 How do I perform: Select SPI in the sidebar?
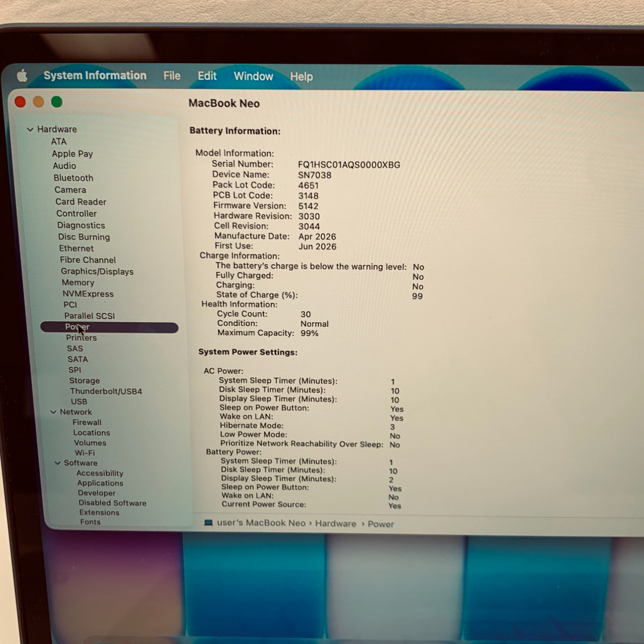pyautogui.click(x=75, y=370)
